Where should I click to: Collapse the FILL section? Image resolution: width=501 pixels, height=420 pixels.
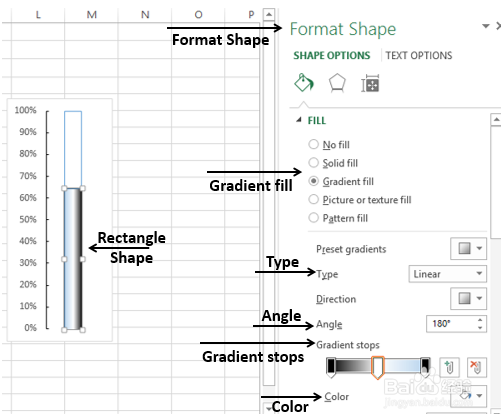pos(299,120)
